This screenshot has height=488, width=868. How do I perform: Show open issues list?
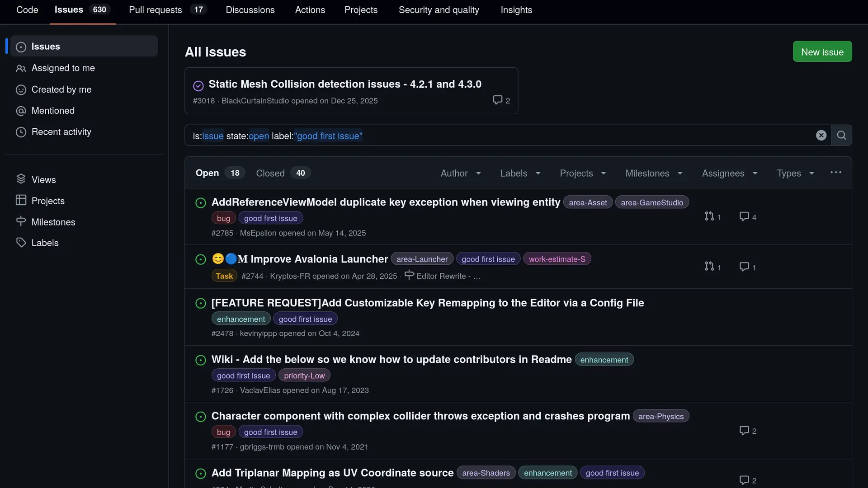point(220,173)
